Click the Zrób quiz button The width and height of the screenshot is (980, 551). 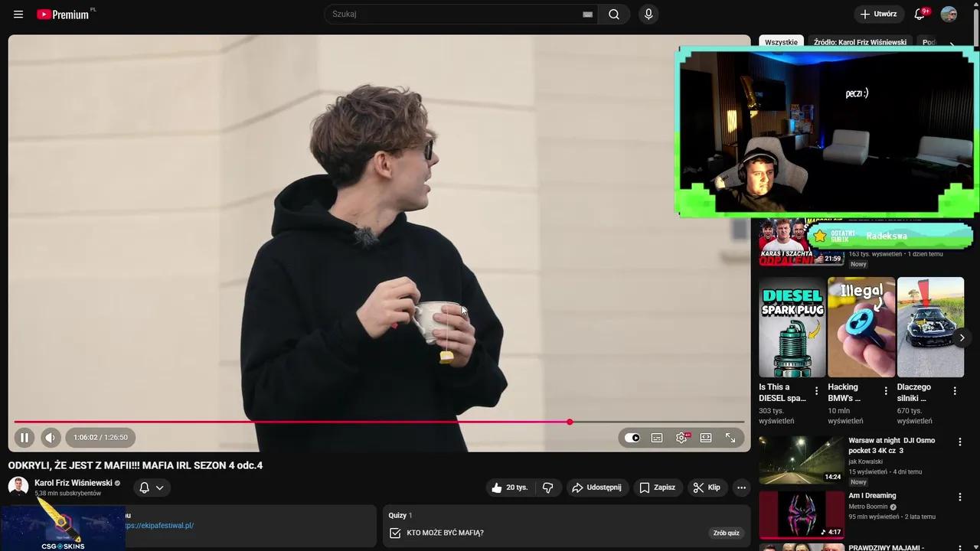pos(725,533)
